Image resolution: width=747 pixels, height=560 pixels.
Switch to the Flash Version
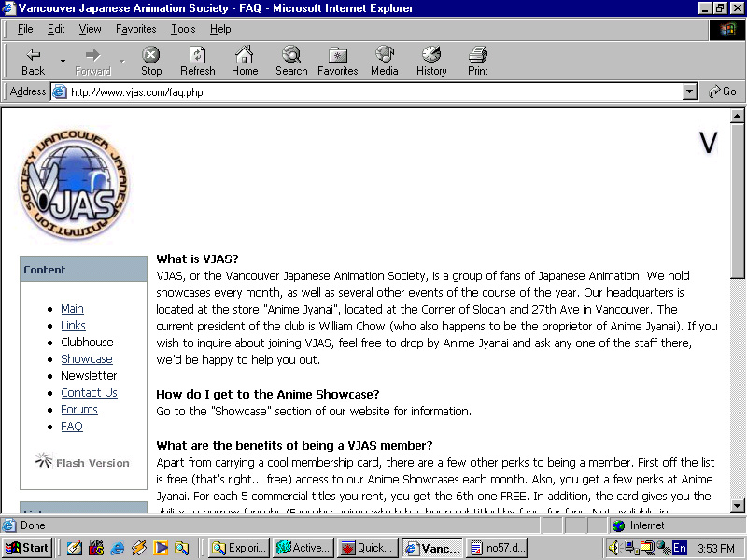(82, 461)
